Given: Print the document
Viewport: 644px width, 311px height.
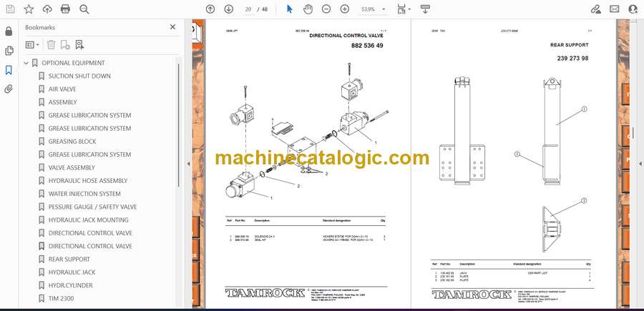Looking at the screenshot, I should [65, 9].
